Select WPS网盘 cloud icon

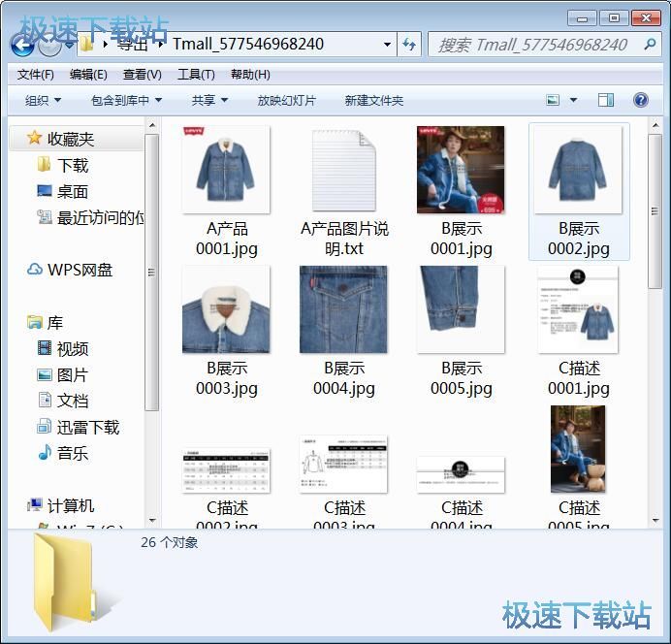pos(34,270)
